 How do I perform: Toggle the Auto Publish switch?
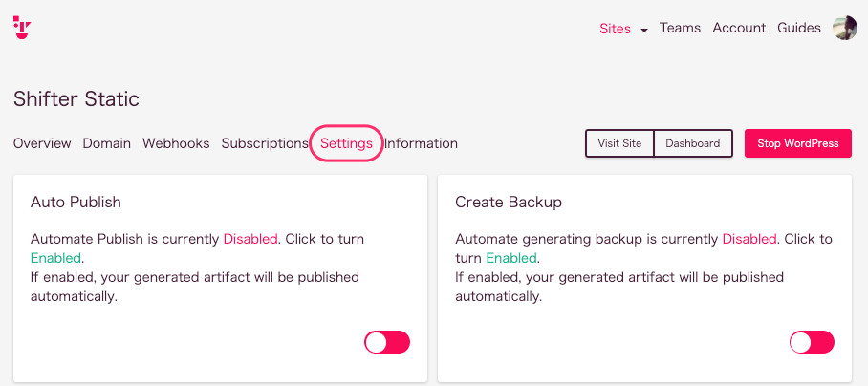coord(387,342)
